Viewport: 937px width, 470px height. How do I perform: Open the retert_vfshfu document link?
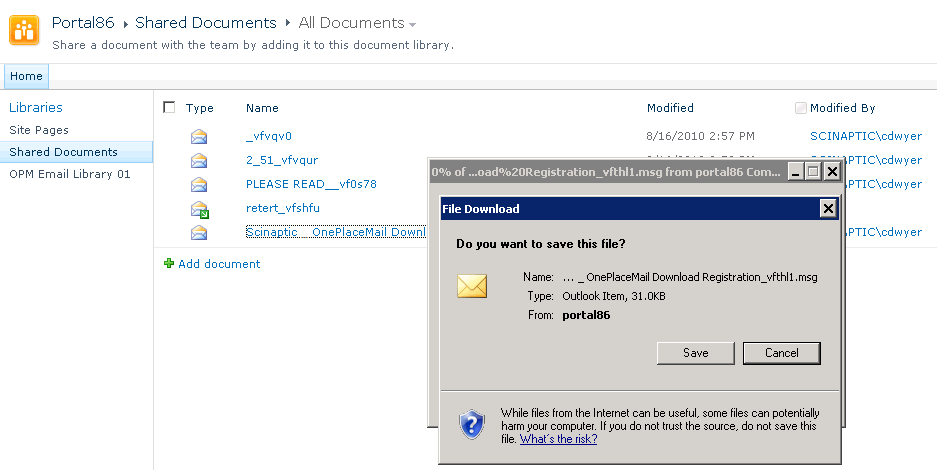283,208
